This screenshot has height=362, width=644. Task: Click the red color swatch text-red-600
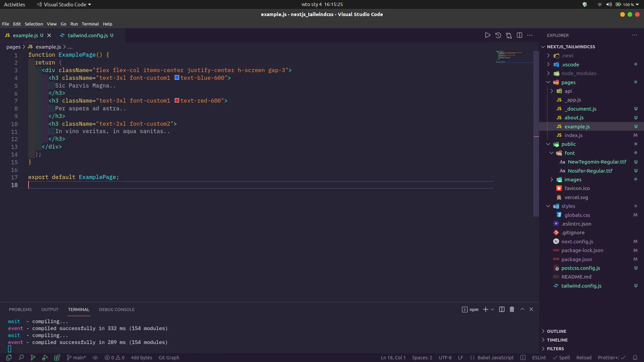pyautogui.click(x=177, y=101)
